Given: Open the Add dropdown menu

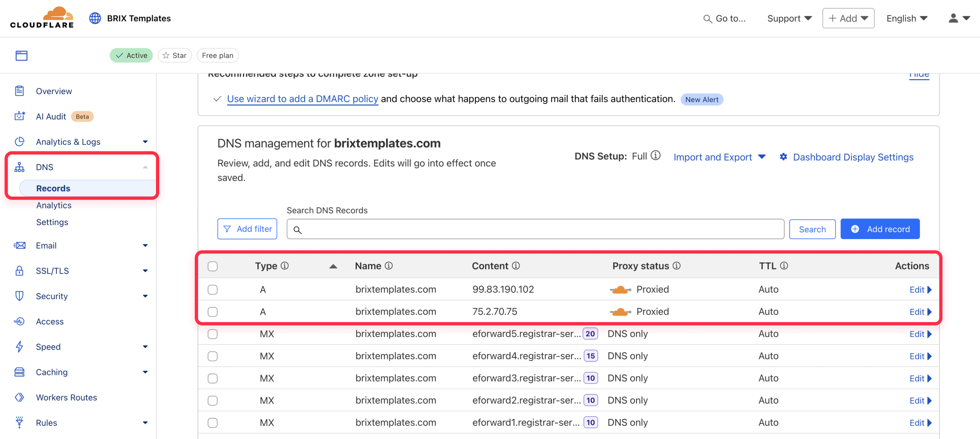Looking at the screenshot, I should [848, 18].
